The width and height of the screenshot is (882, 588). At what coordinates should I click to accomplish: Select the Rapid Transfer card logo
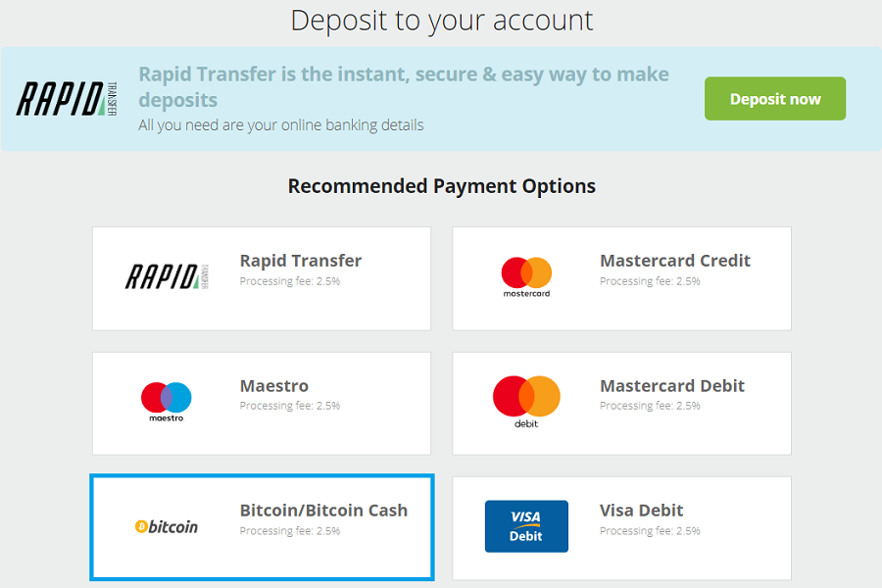[x=167, y=276]
